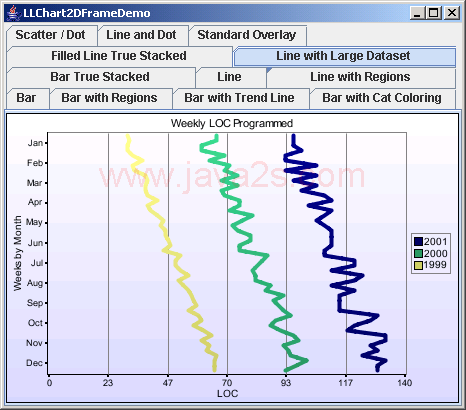Click the 2000 legend label
The width and height of the screenshot is (466, 410).
click(435, 253)
